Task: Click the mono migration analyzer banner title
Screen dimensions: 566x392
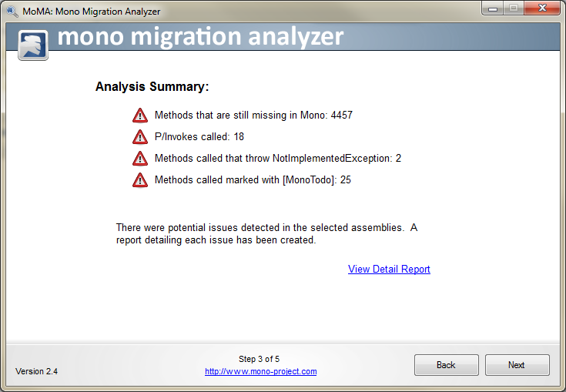Action: (200, 37)
